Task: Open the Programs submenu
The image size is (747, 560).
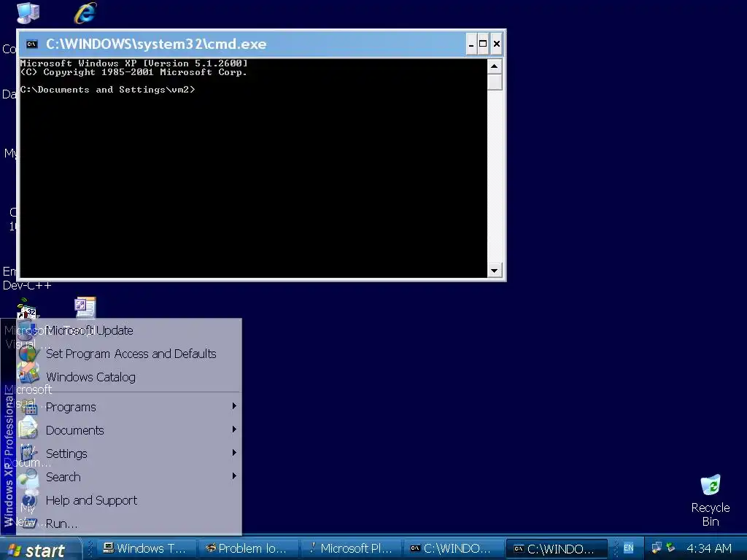Action: [x=130, y=407]
